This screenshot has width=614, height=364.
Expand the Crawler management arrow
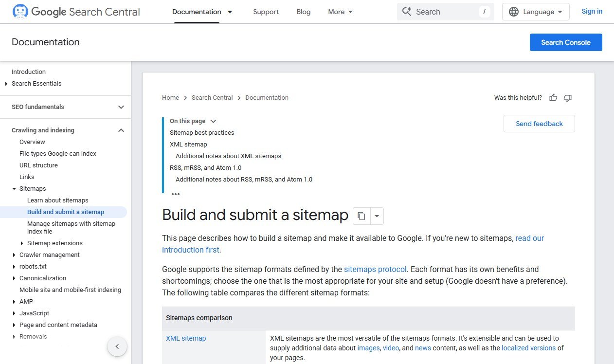[x=14, y=255]
